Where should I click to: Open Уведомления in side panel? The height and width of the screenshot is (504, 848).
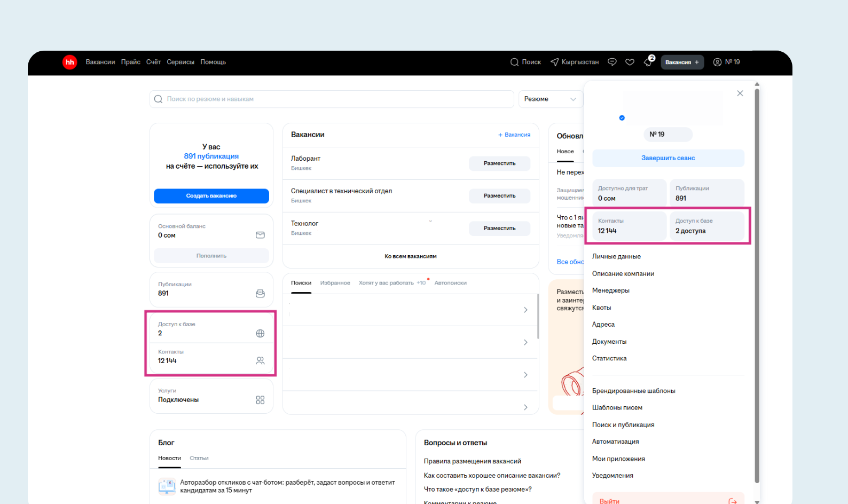613,475
